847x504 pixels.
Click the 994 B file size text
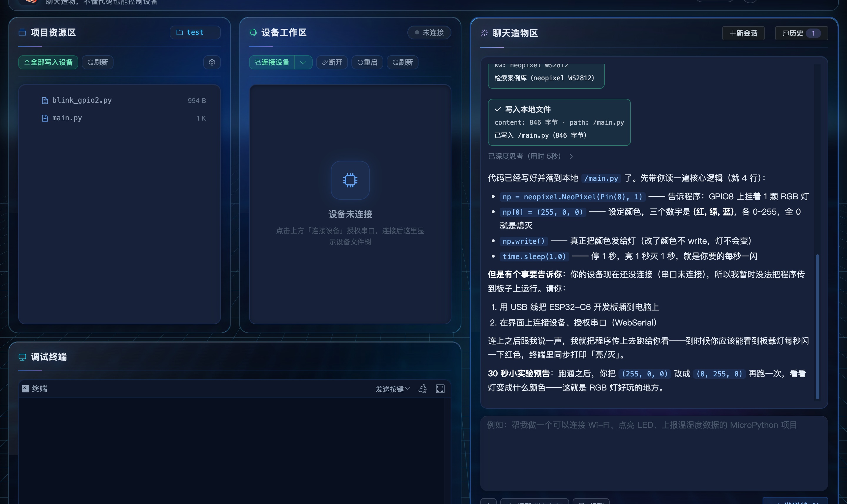(197, 101)
